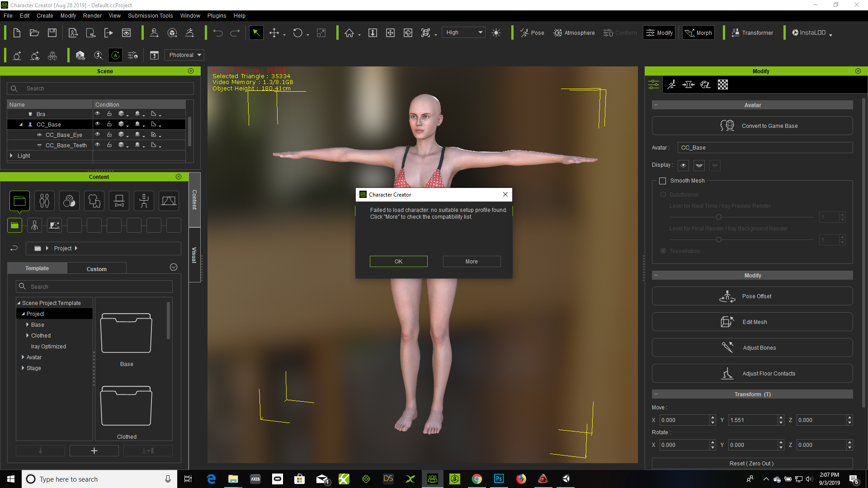This screenshot has height=488, width=868.
Task: Activate the Select arrow tool
Action: [x=256, y=33]
